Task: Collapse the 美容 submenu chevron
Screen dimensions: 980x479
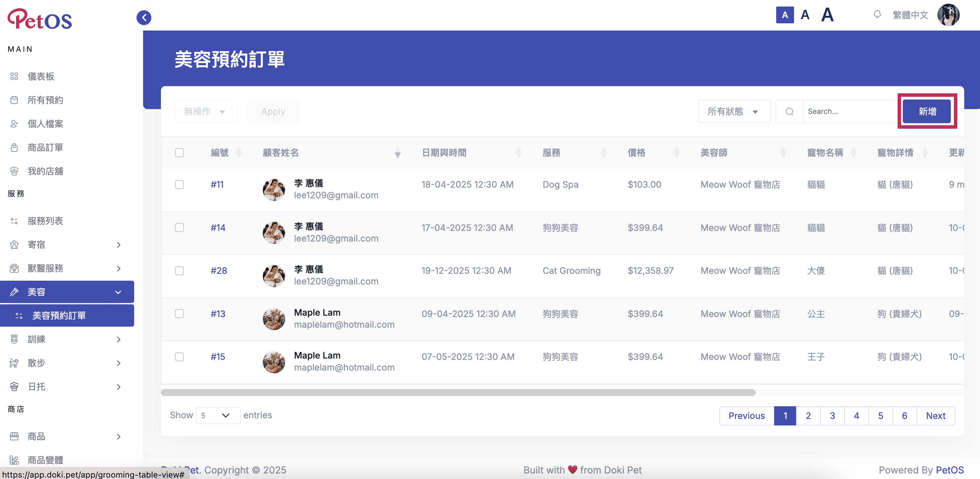Action: point(118,292)
